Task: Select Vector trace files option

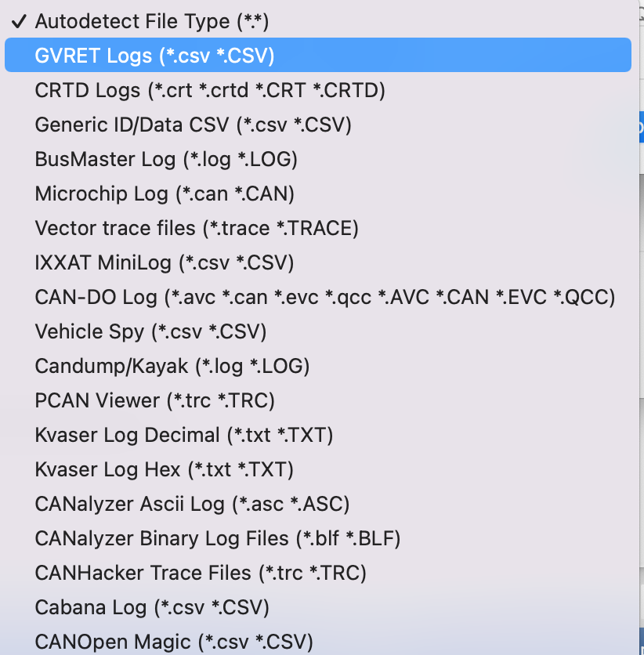Action: 197,228
